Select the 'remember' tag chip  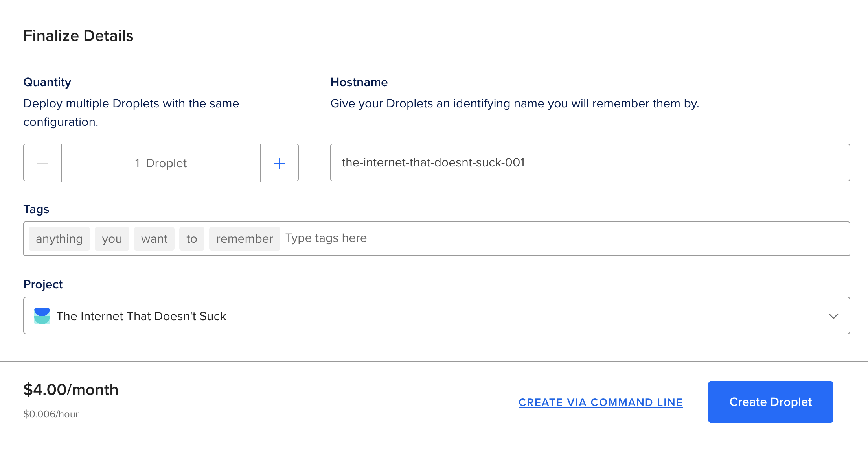pyautogui.click(x=245, y=239)
